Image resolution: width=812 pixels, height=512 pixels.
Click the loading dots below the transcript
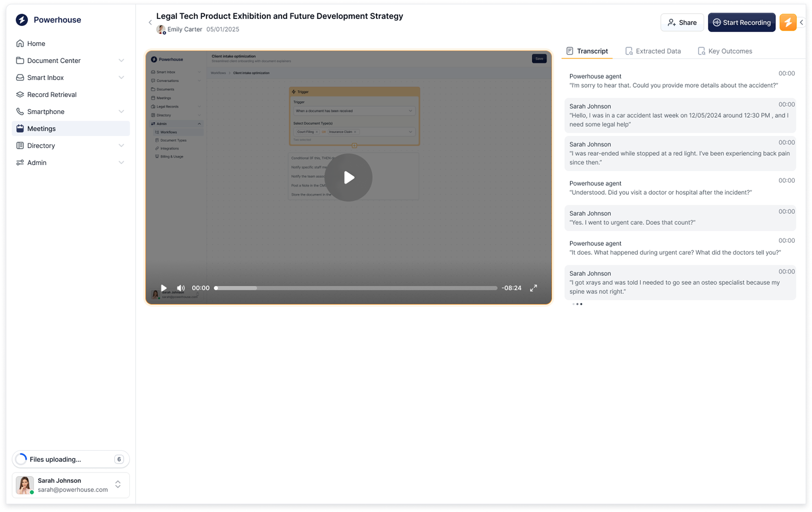pos(577,304)
